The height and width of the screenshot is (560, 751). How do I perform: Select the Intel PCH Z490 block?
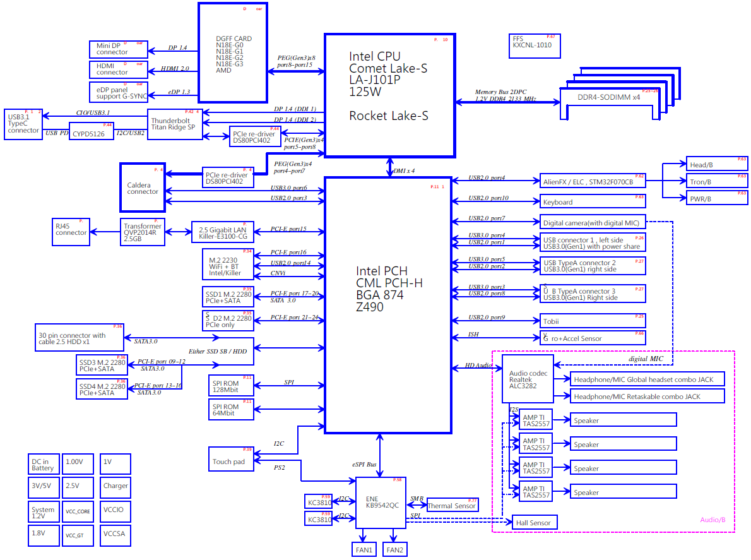click(x=388, y=305)
